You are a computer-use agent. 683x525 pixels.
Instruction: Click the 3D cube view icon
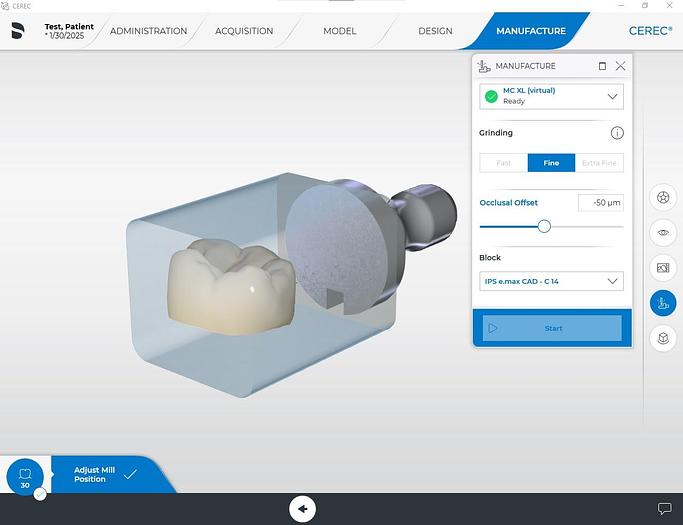(x=661, y=338)
